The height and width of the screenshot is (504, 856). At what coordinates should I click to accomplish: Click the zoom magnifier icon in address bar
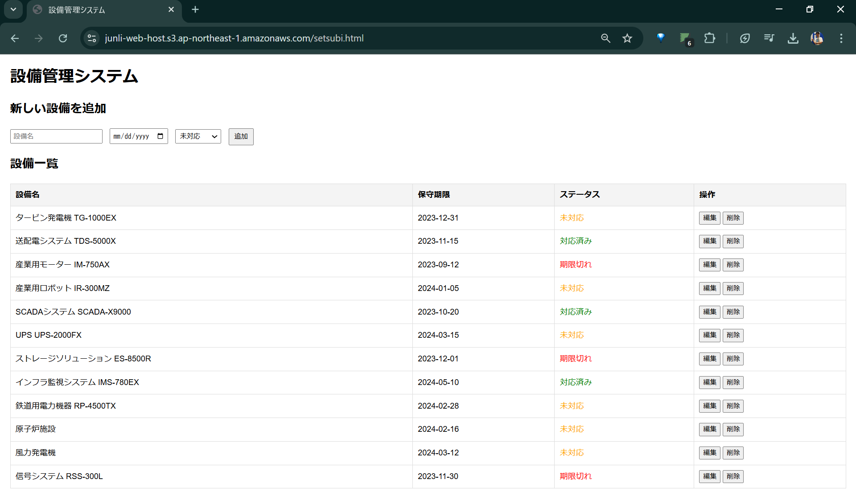tap(605, 38)
